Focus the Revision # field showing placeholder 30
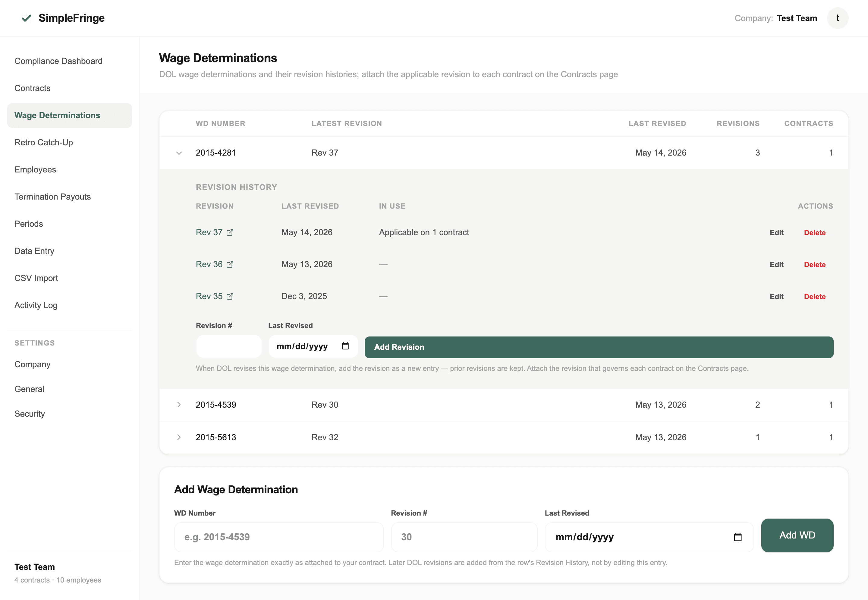 coord(464,537)
